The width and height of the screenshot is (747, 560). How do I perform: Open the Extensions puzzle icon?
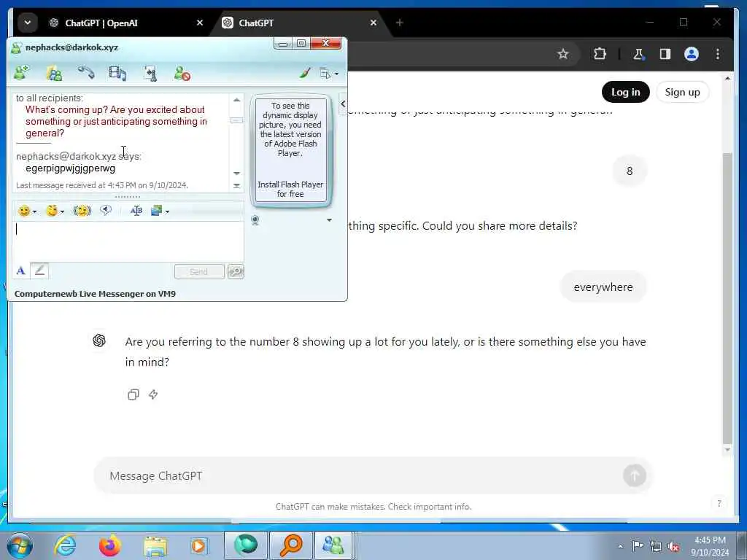pos(600,54)
